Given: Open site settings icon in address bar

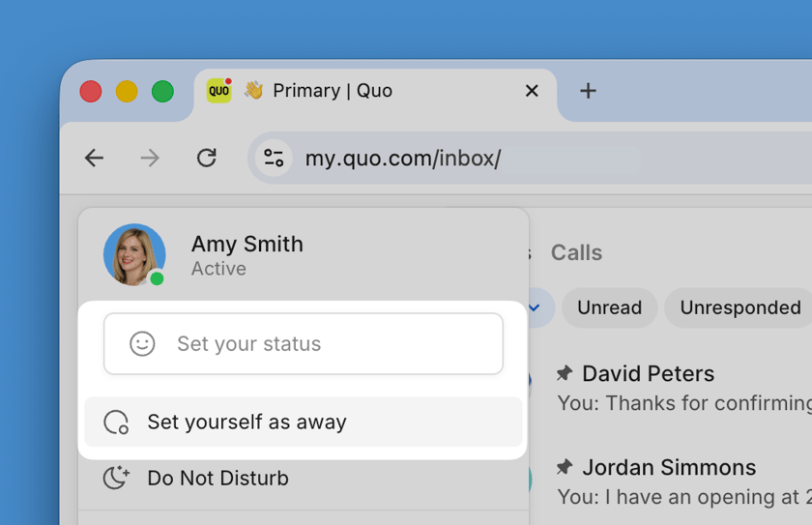Looking at the screenshot, I should (x=274, y=158).
